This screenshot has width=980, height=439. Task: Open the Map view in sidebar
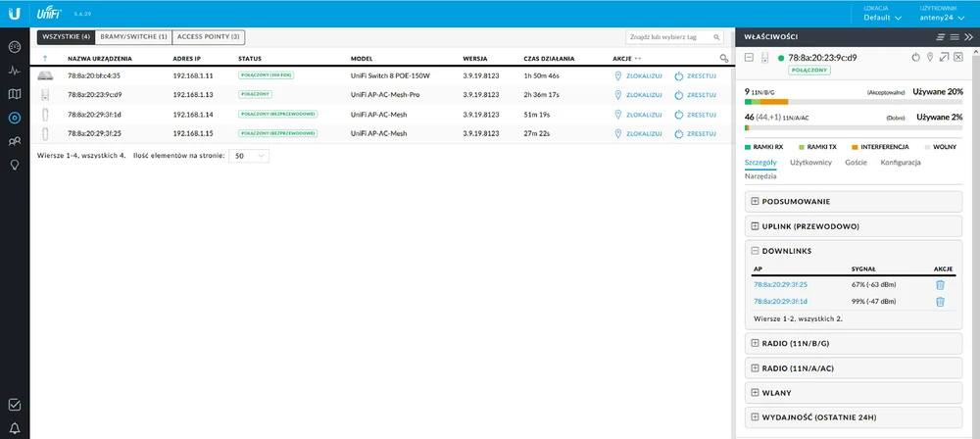(14, 94)
